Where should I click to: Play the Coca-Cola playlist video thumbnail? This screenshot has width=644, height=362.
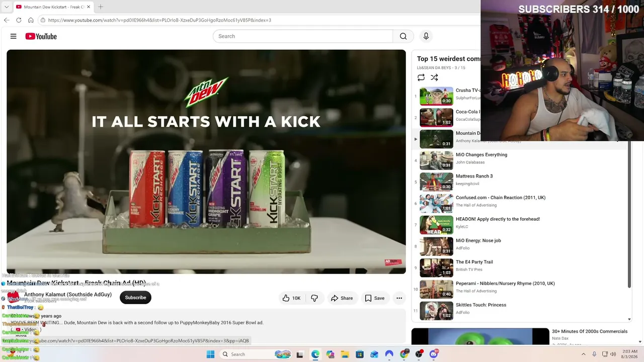pyautogui.click(x=436, y=118)
